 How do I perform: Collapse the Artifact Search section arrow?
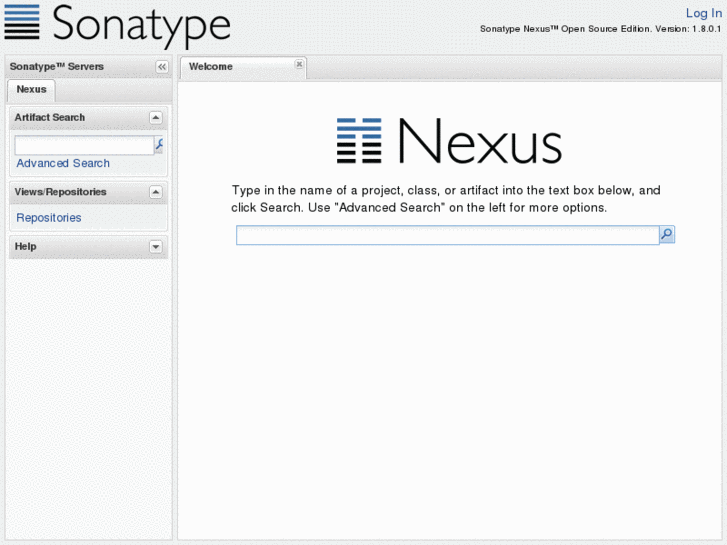(x=155, y=118)
